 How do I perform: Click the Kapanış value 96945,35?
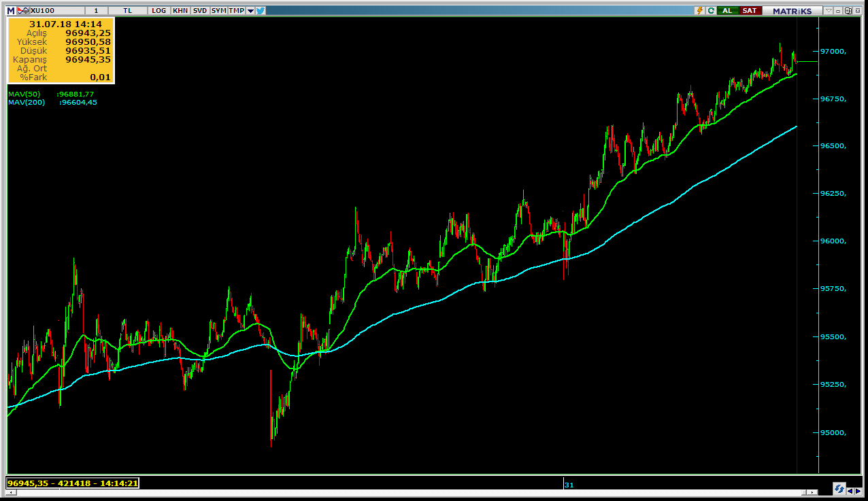click(x=88, y=59)
